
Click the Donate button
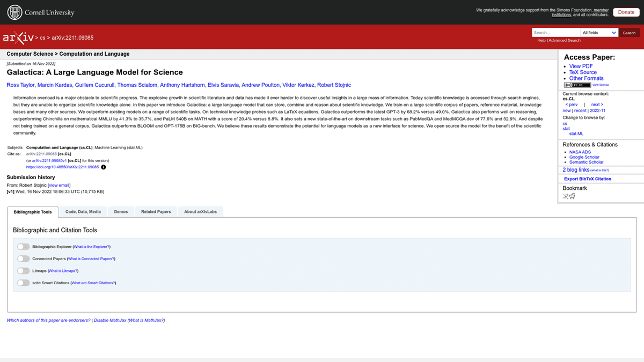626,12
